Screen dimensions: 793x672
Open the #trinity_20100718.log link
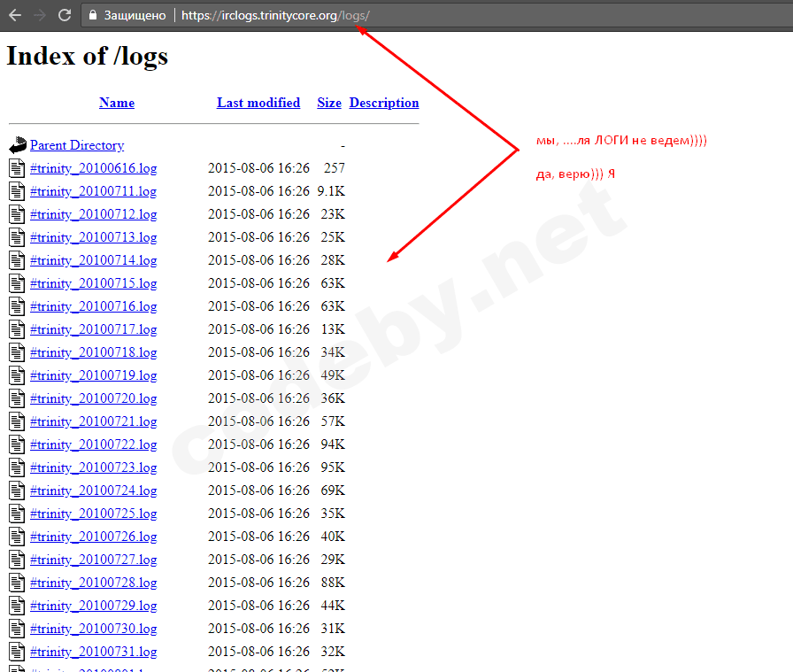coord(94,352)
